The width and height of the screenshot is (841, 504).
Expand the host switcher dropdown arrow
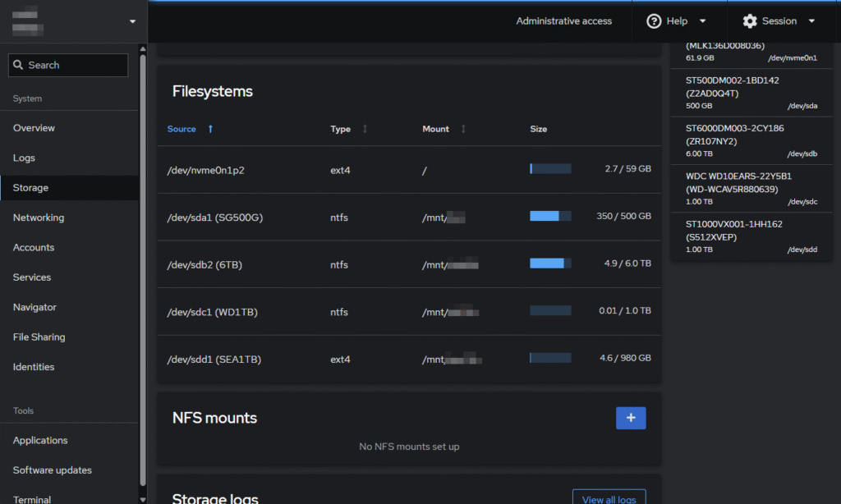(133, 21)
